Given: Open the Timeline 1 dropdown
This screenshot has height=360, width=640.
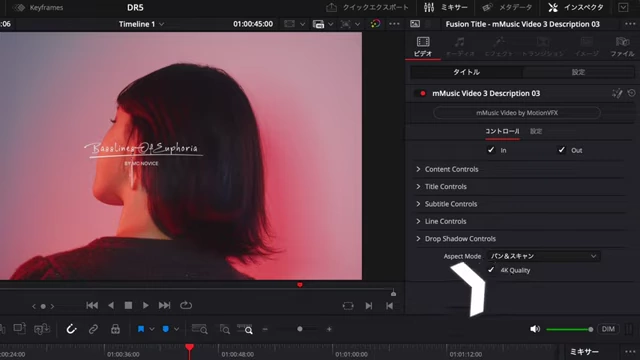Looking at the screenshot, I should tap(141, 24).
